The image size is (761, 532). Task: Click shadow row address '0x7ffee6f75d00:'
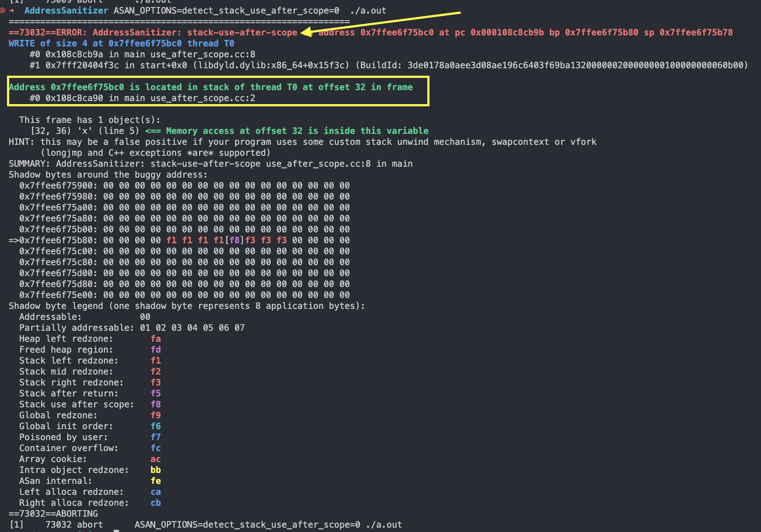coord(59,273)
